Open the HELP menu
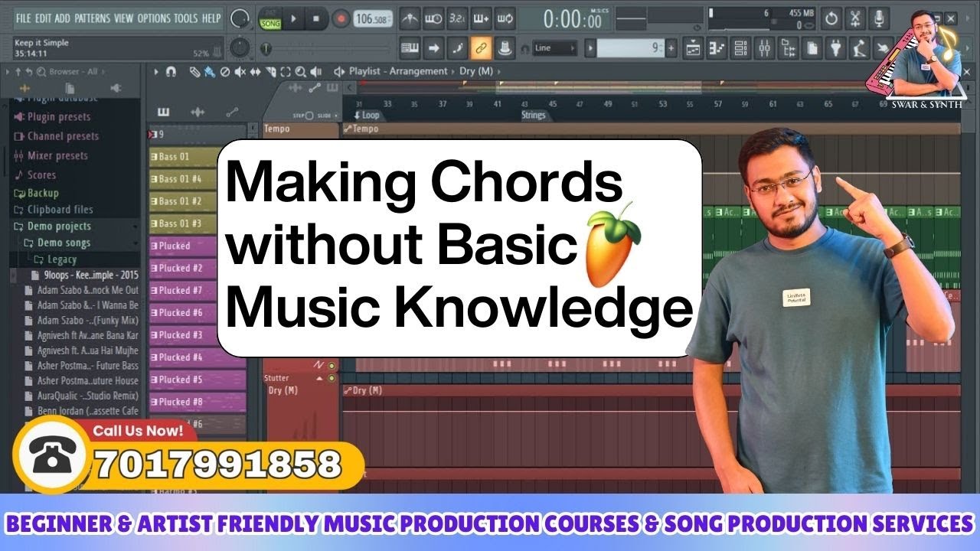This screenshot has width=980, height=551. (211, 18)
